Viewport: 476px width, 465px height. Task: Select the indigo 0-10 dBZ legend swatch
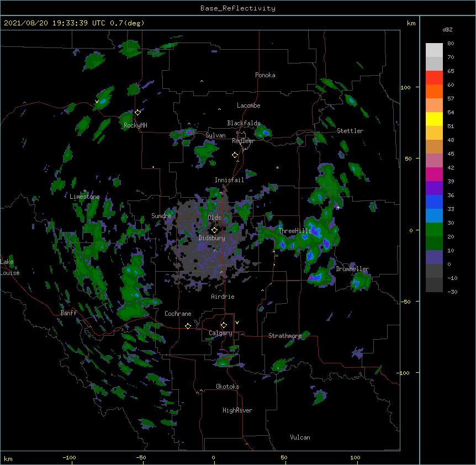click(434, 257)
